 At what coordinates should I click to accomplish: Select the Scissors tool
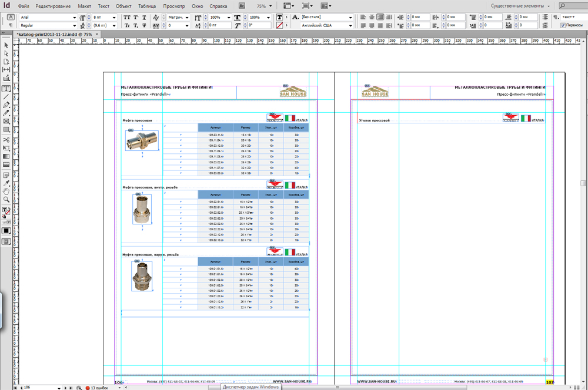click(6, 140)
